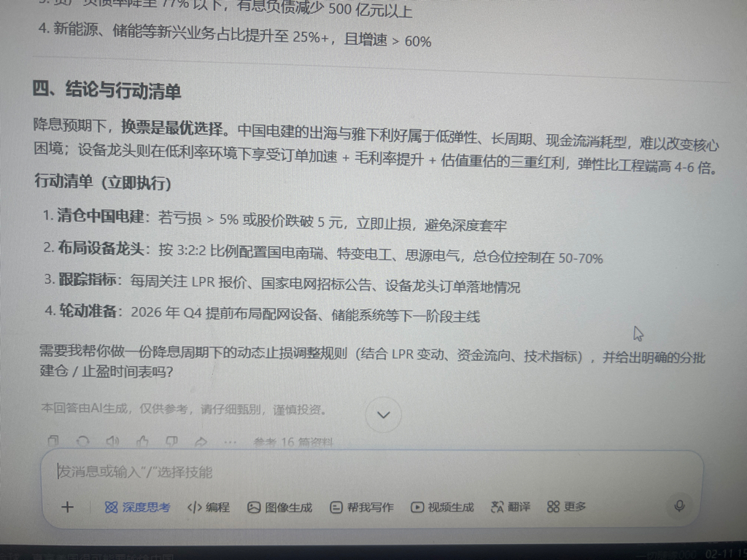
Task: Click the text 弹性比工程端高 4-6 倍
Action: point(648,166)
